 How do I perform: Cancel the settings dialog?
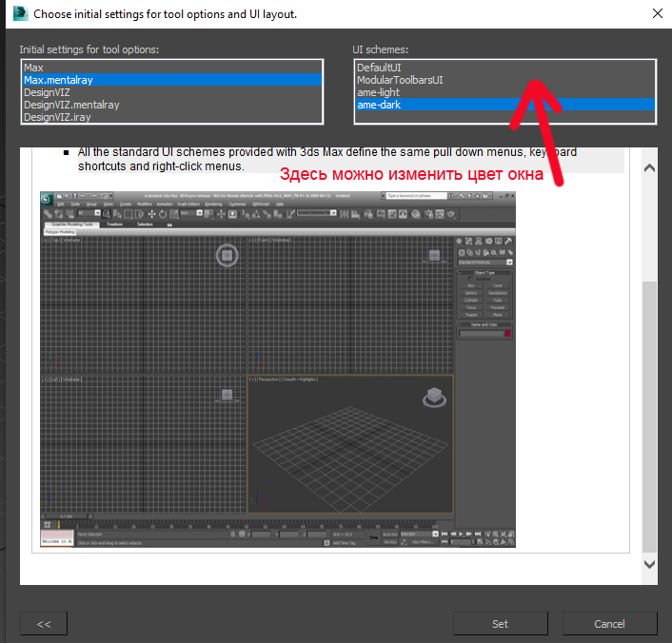609,624
